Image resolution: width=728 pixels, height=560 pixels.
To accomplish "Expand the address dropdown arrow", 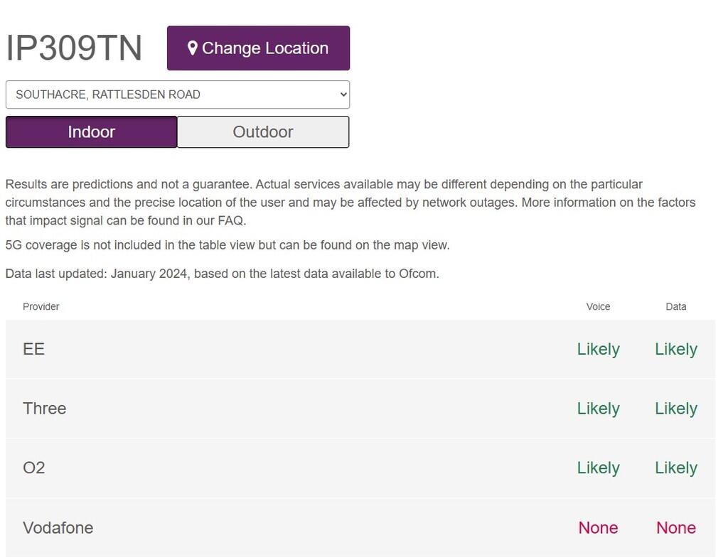I will point(343,95).
